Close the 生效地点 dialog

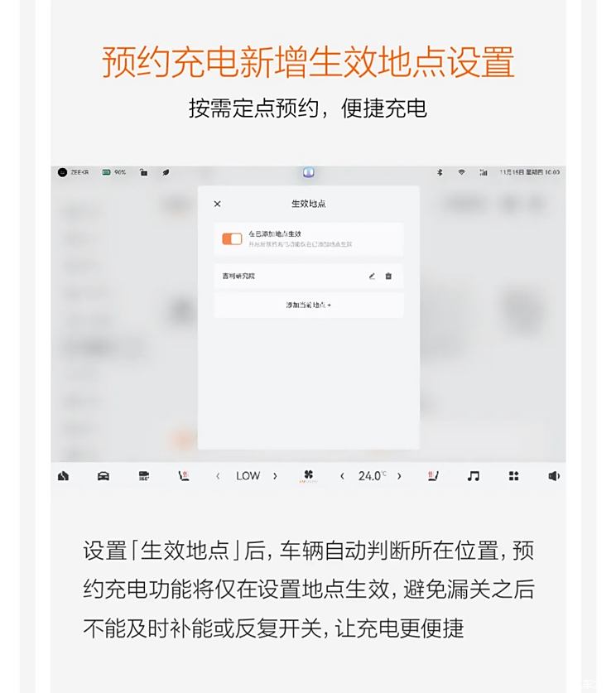pos(217,204)
